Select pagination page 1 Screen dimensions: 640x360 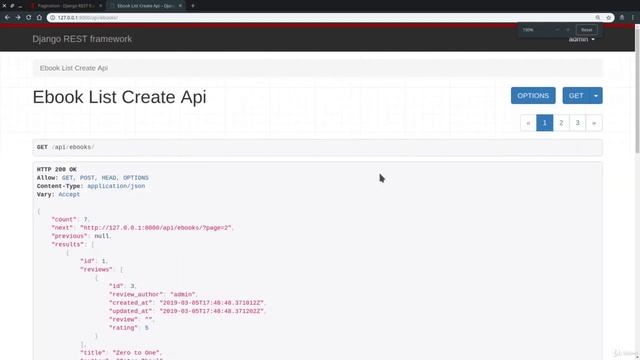coord(544,123)
